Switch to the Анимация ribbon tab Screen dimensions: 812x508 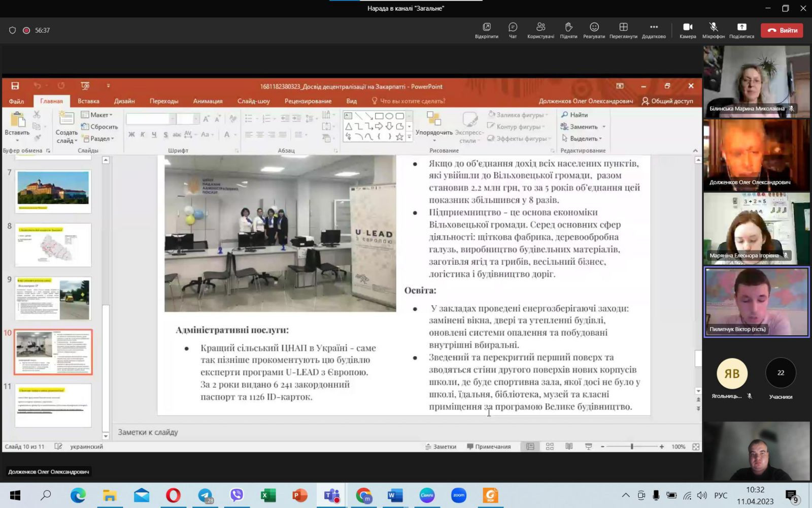(208, 101)
